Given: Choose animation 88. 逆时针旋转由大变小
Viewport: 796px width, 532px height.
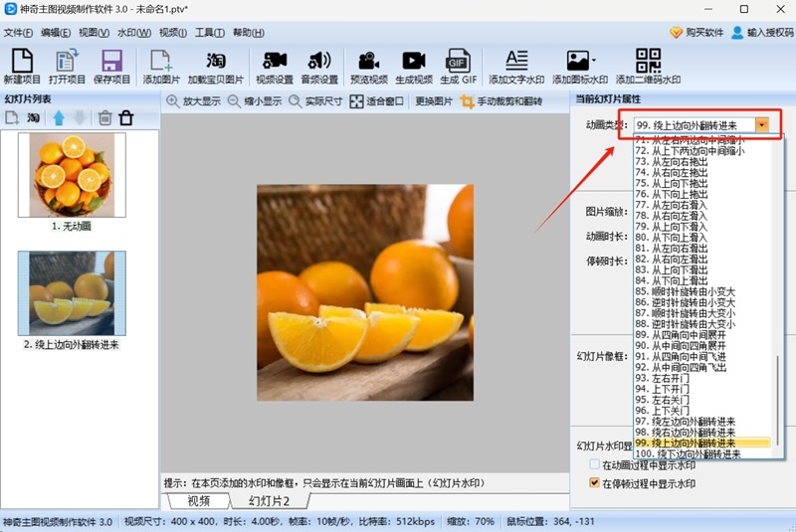Looking at the screenshot, I should click(685, 324).
